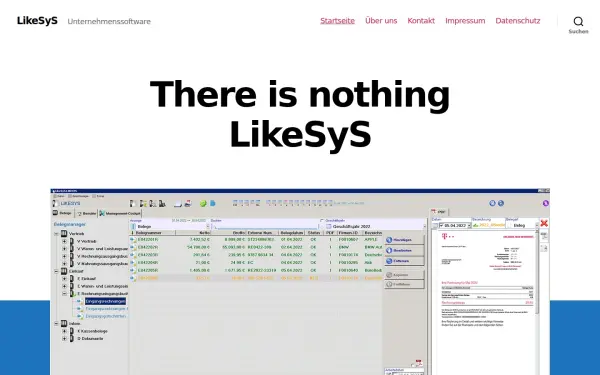Sort by the Status column header

313,233
